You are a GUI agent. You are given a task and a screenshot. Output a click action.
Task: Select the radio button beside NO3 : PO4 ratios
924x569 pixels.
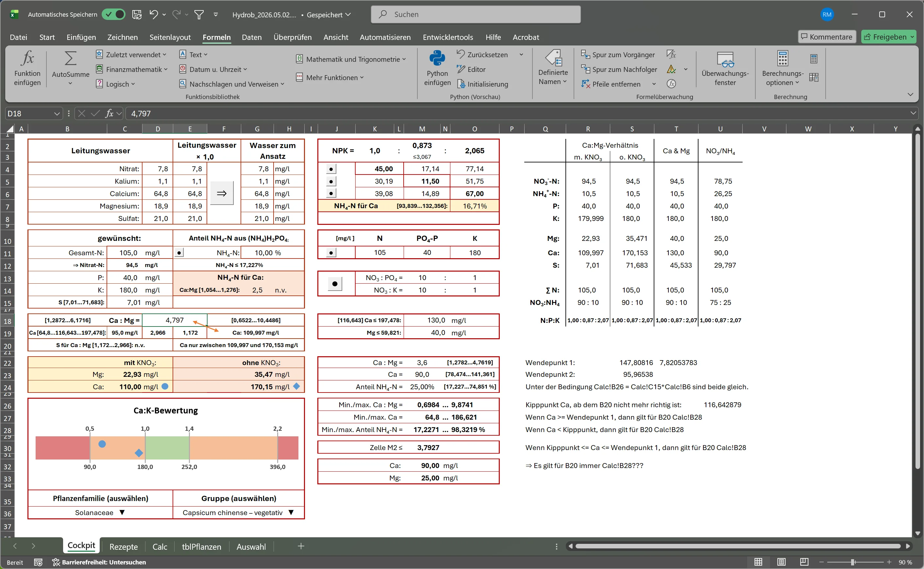coord(335,283)
